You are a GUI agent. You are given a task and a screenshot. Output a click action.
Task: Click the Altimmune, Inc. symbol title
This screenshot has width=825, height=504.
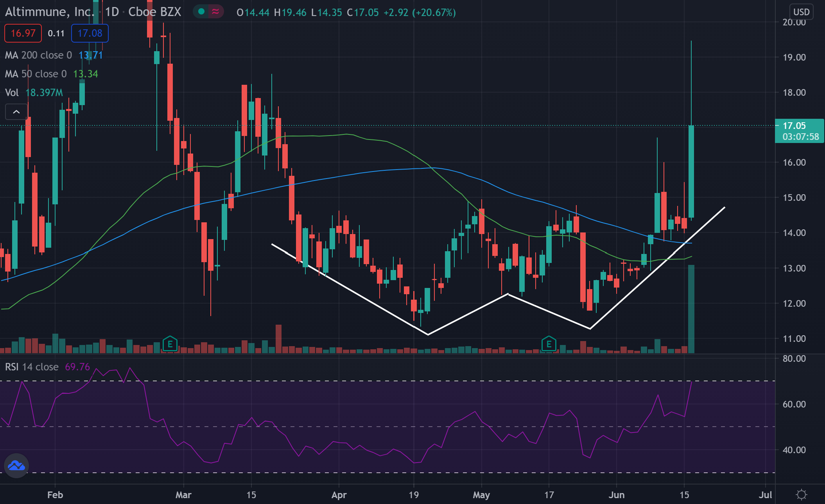50,12
